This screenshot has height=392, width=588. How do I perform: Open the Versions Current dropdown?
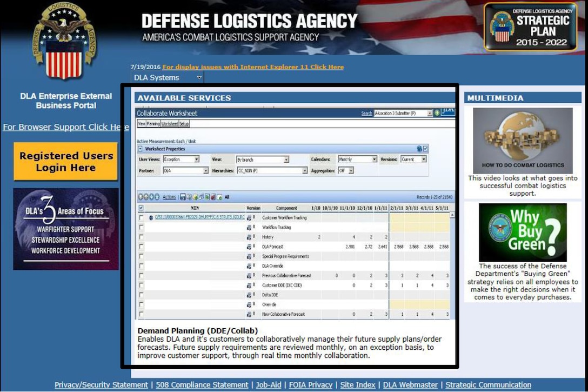coord(413,160)
